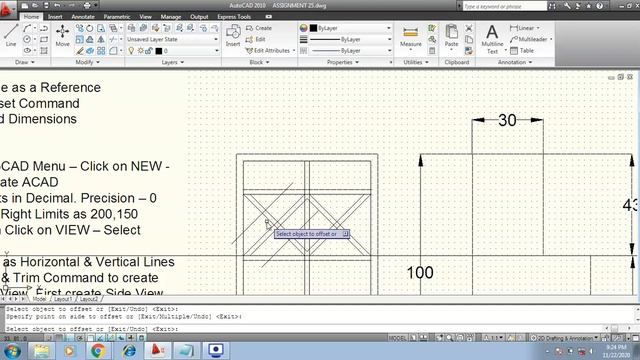
Task: Select the Move tool
Action: [x=62, y=35]
